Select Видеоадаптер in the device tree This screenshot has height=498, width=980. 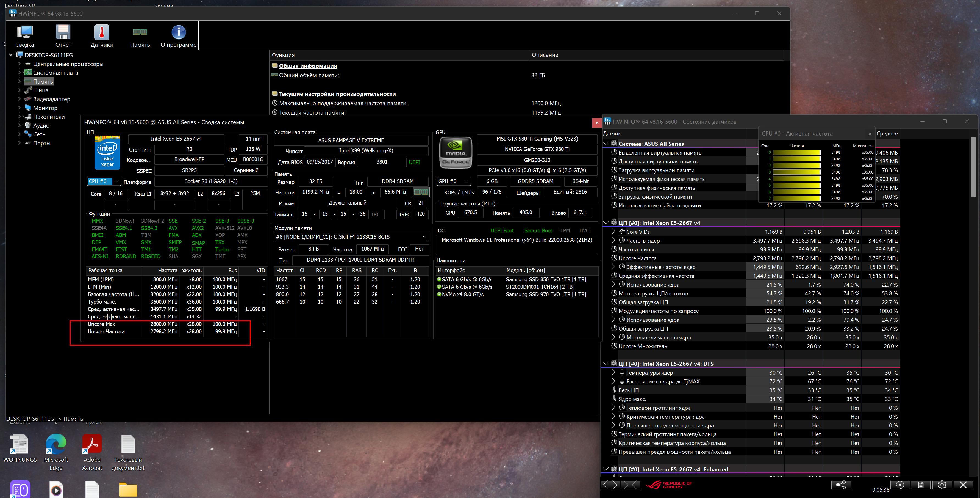click(x=51, y=99)
